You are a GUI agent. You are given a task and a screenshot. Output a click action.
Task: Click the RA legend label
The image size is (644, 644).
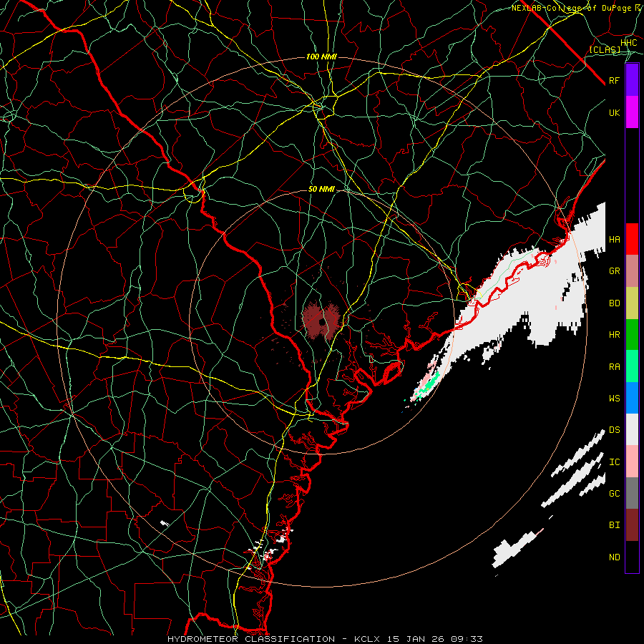tap(614, 367)
